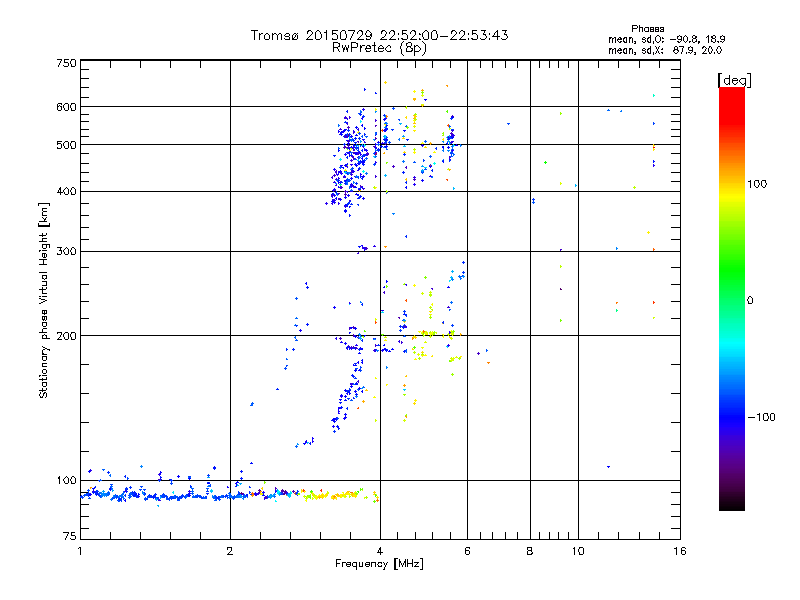Click the 'Phases' header text
Viewport: 800px width, 600px height.
[647, 29]
